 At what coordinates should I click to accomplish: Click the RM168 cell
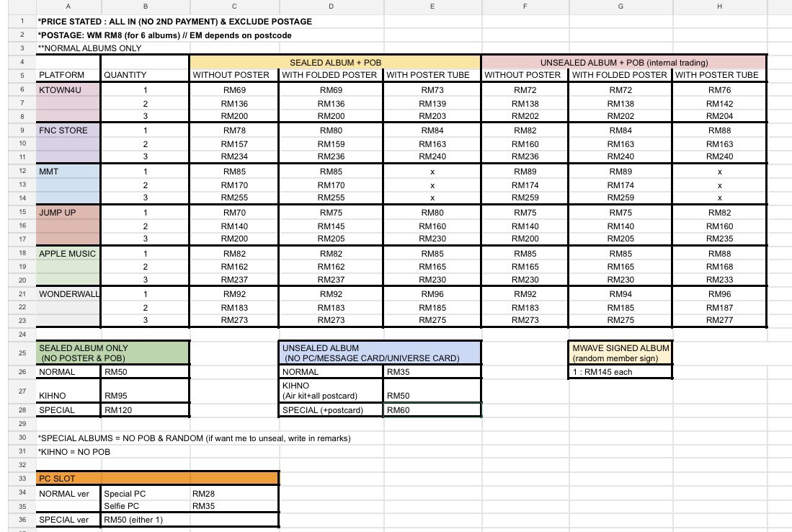pos(719,267)
